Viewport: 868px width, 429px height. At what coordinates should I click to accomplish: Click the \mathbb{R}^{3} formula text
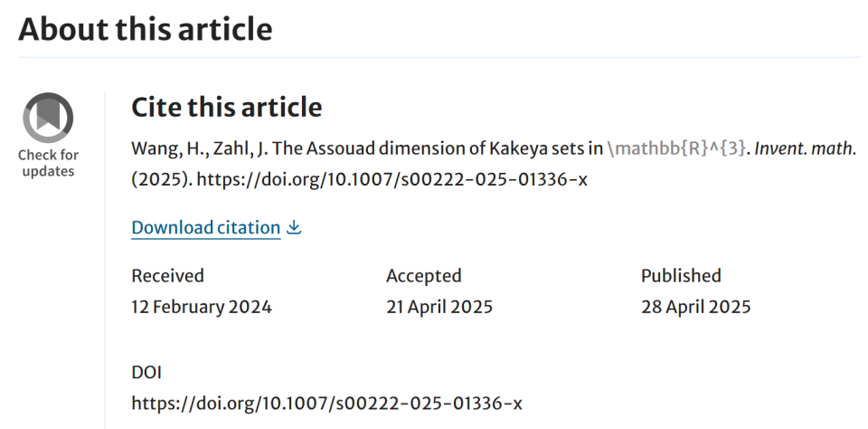click(x=676, y=149)
